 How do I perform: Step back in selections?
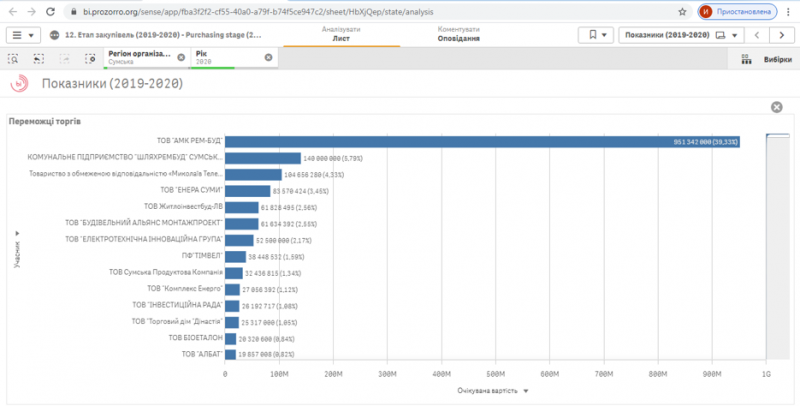click(39, 59)
